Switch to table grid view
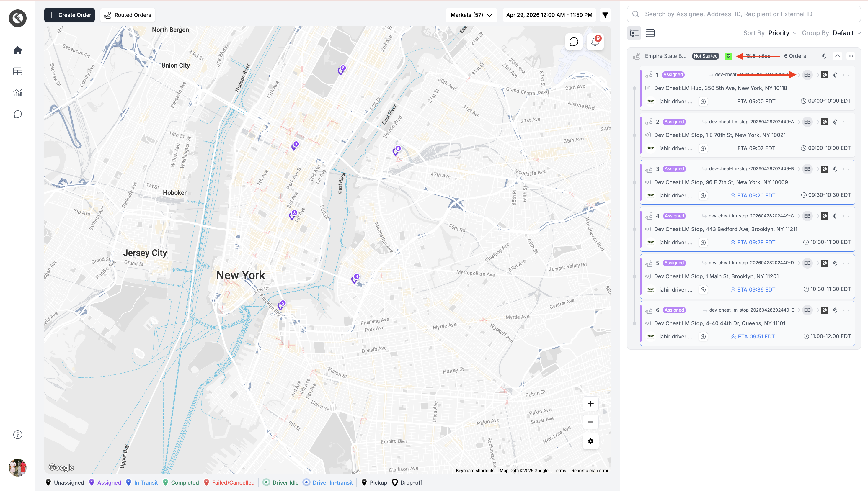Image resolution: width=868 pixels, height=491 pixels. (650, 33)
